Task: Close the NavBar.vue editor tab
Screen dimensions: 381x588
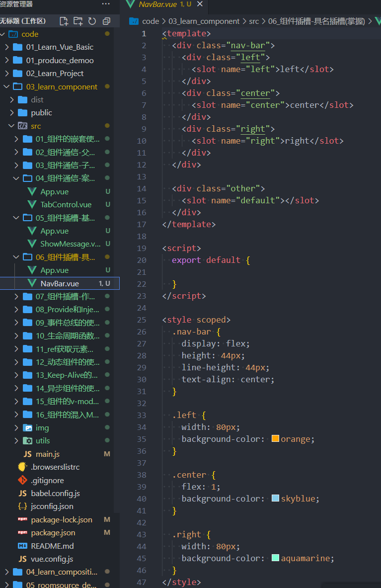Action: point(200,4)
